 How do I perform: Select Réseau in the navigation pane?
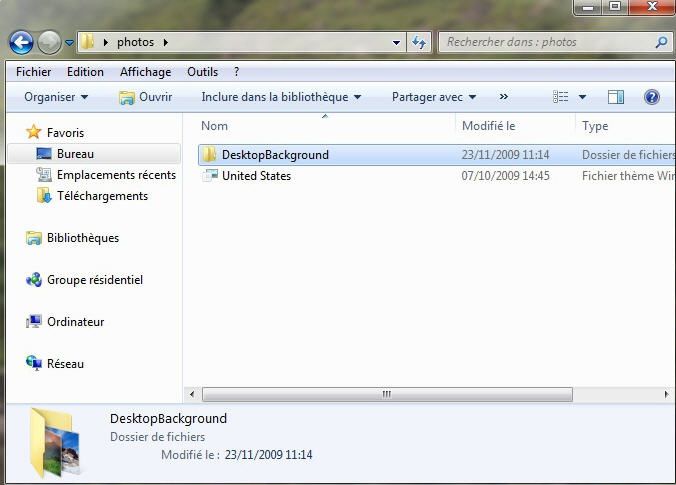click(x=65, y=364)
